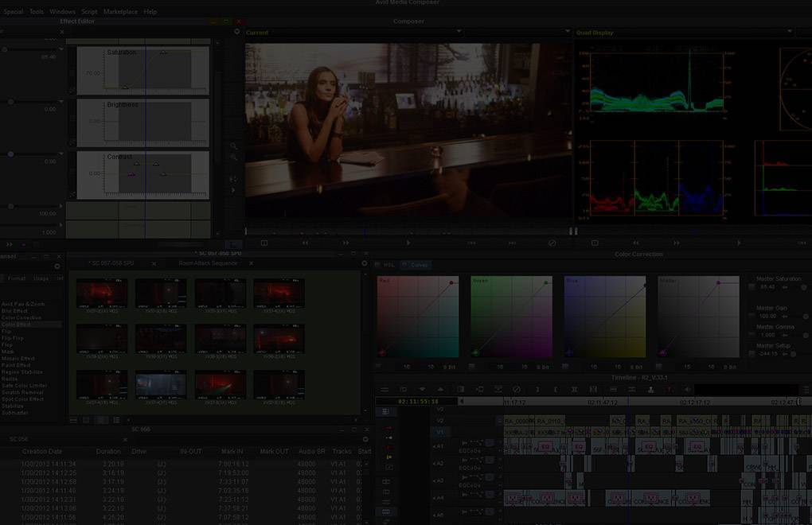Open the Marketplace menu

point(120,12)
